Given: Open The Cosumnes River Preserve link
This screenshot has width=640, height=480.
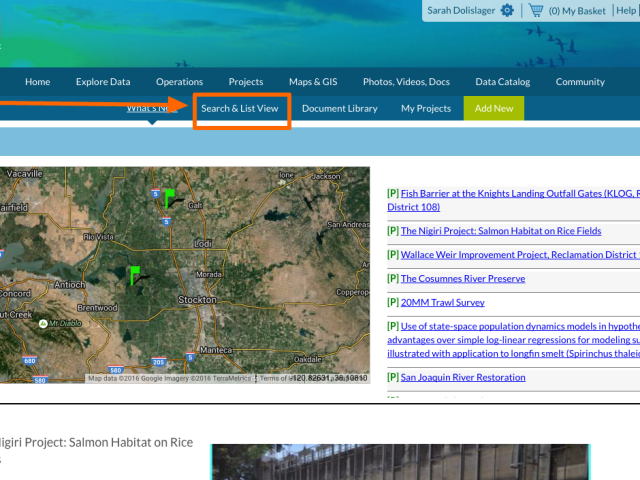Looking at the screenshot, I should (x=463, y=279).
